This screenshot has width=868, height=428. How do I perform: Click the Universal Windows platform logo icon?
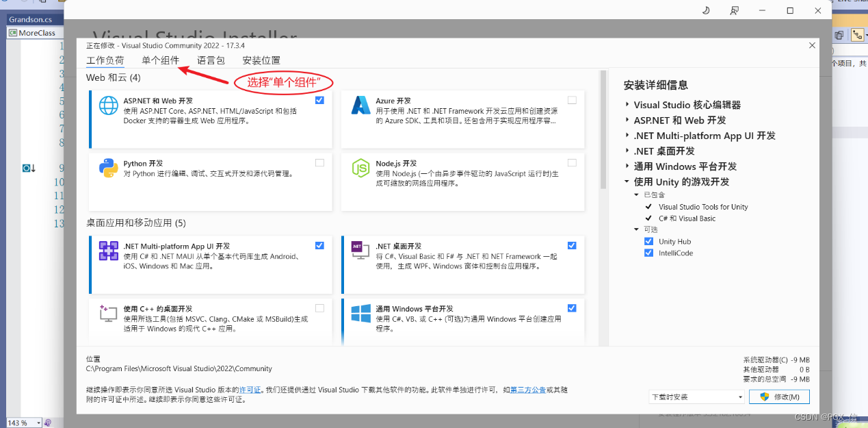tap(360, 313)
